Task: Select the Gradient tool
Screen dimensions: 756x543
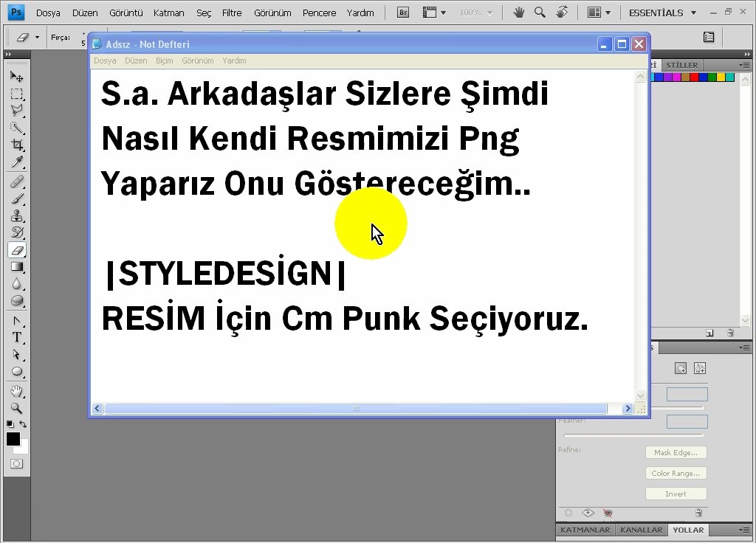Action: coord(17,266)
